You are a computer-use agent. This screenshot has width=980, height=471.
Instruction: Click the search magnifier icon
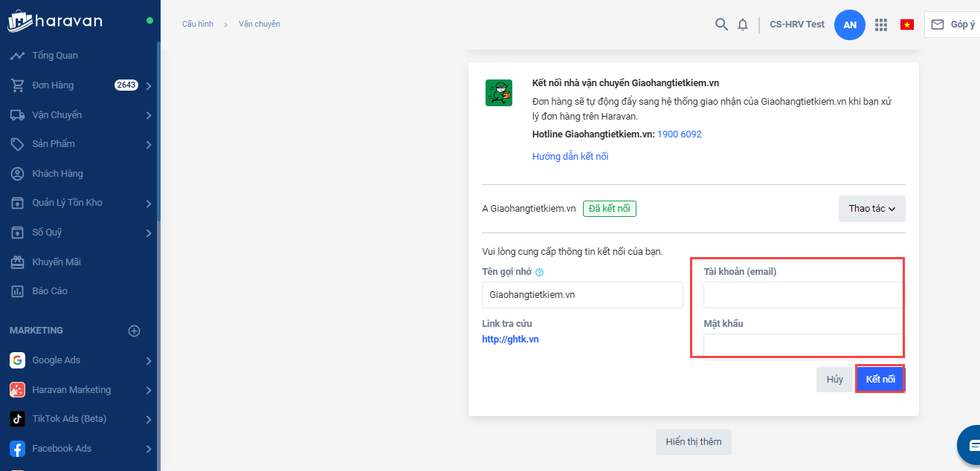coord(721,25)
